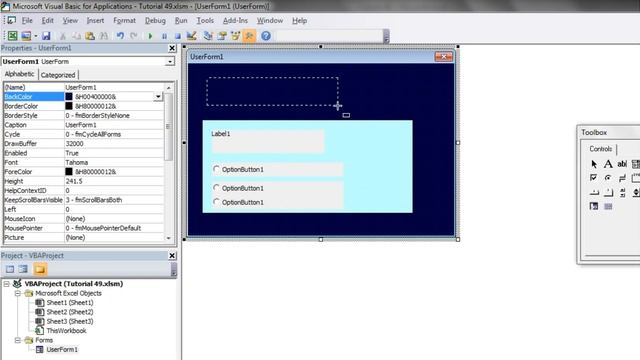Click the highlighted Toolbox toolbar icon
The height and width of the screenshot is (360, 640).
tap(249, 36)
